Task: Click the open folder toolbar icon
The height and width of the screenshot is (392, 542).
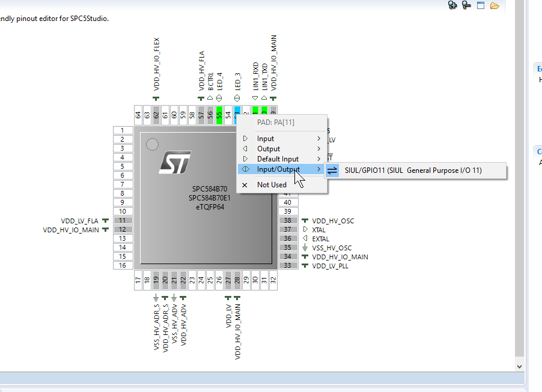Action: click(495, 5)
